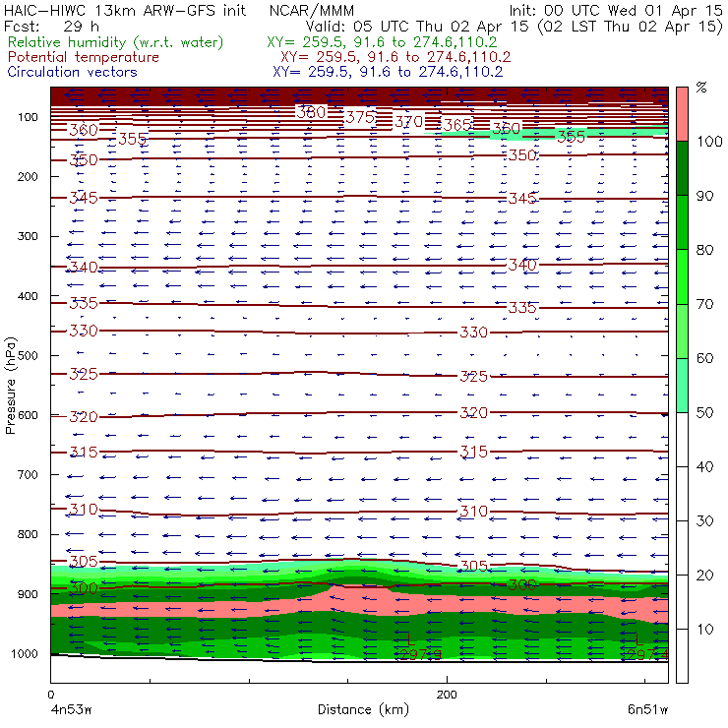
Task: Select the 60–70% light green colorbar segment
Action: pyautogui.click(x=682, y=331)
